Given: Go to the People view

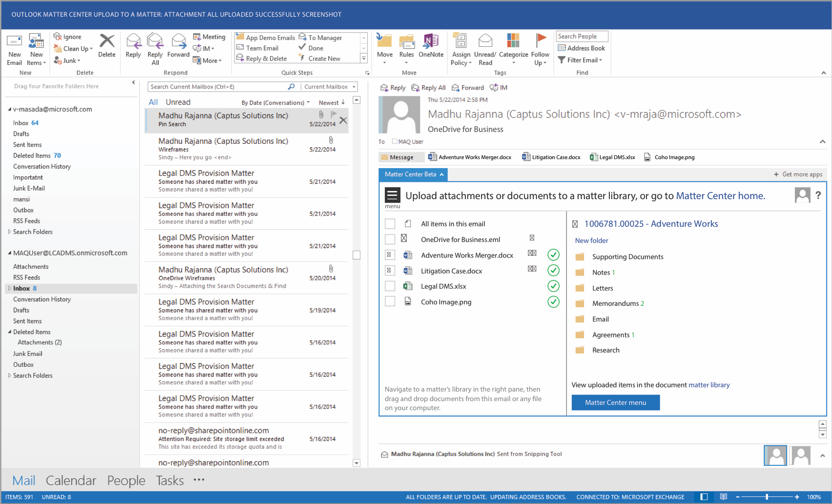Looking at the screenshot, I should tap(126, 481).
